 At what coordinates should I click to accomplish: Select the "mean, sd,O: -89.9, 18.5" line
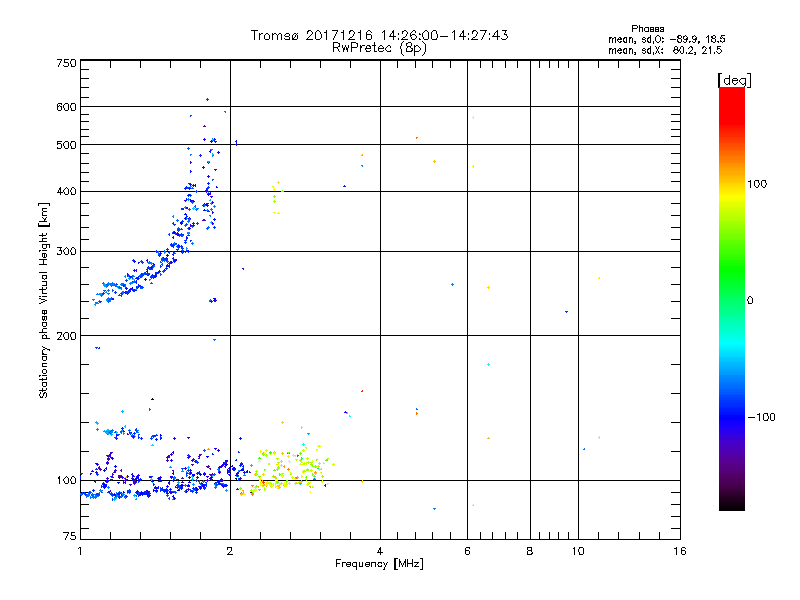[667, 39]
